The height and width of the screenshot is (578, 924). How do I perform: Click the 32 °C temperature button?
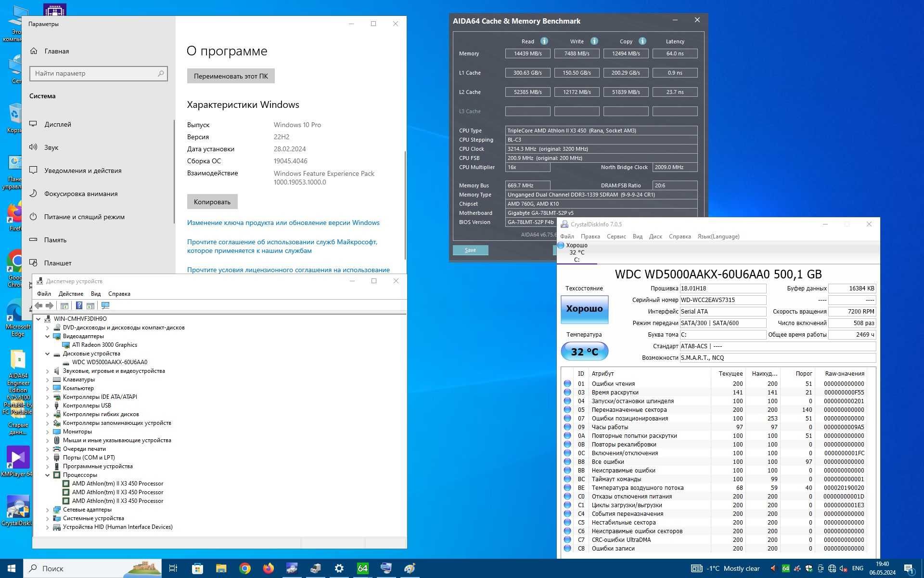coord(584,352)
